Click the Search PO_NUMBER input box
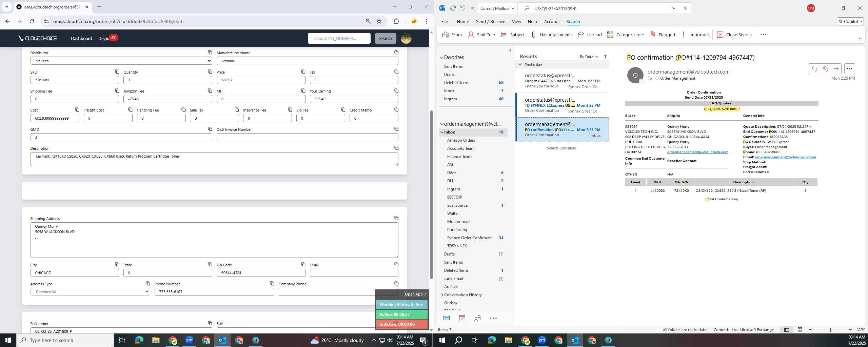The height and width of the screenshot is (347, 868). (339, 38)
